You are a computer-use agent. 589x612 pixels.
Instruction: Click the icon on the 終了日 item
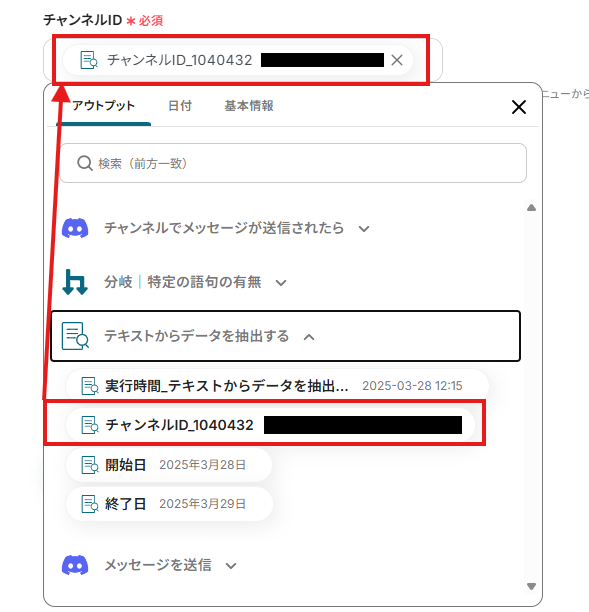[x=90, y=504]
